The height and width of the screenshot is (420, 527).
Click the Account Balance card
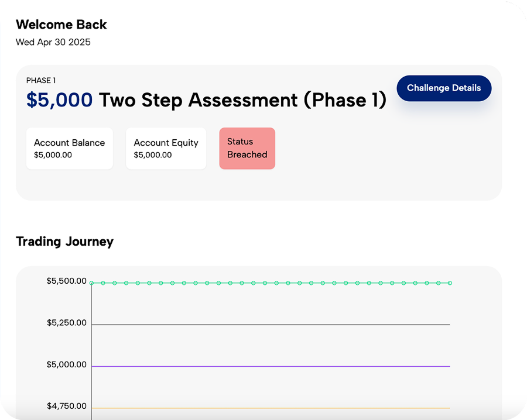[69, 149]
